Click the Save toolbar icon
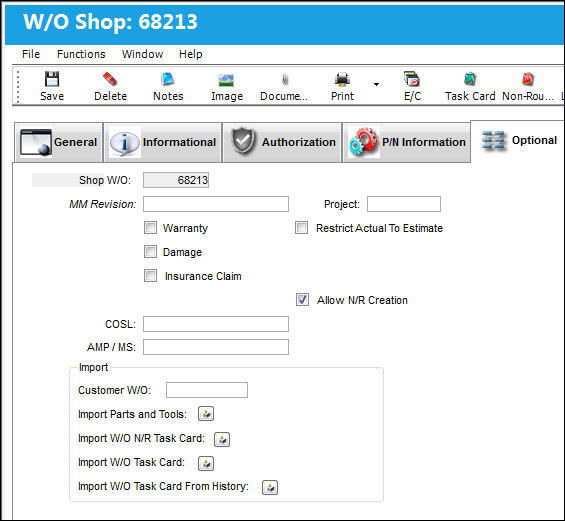 point(52,79)
